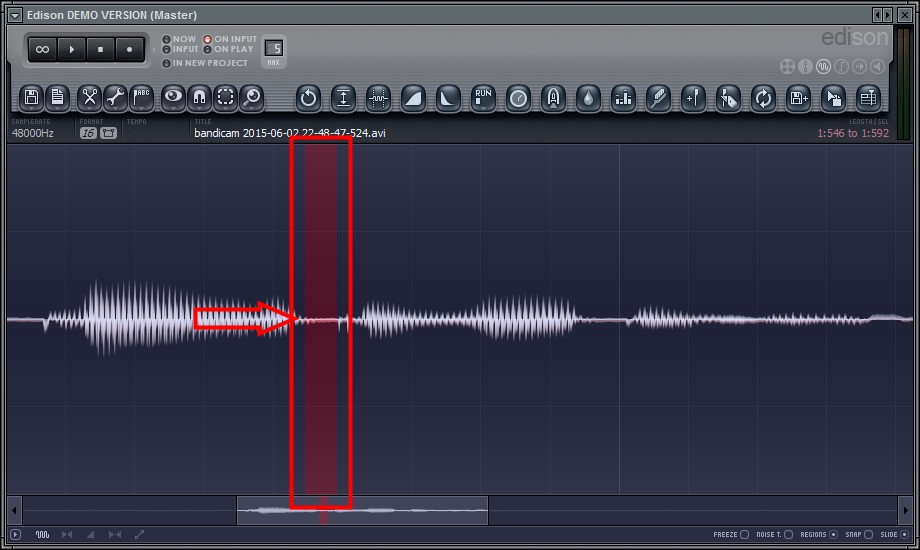This screenshot has height=550, width=920.
Task: Click the Fade in ramp button
Action: (413, 98)
